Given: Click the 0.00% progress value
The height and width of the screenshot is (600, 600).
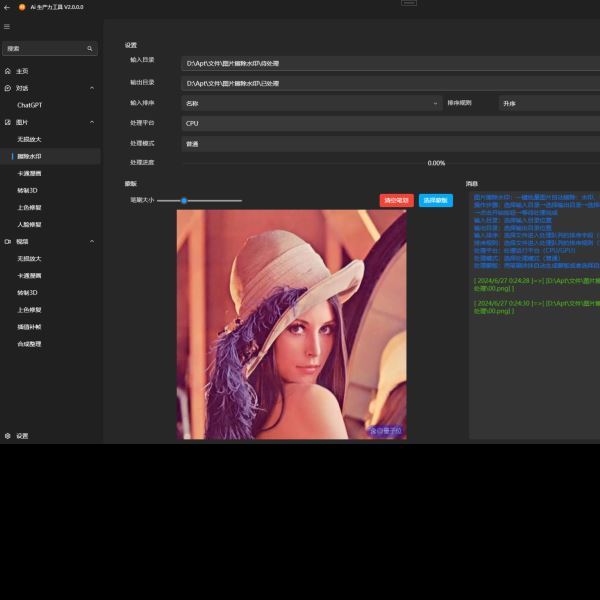Looking at the screenshot, I should coord(436,163).
